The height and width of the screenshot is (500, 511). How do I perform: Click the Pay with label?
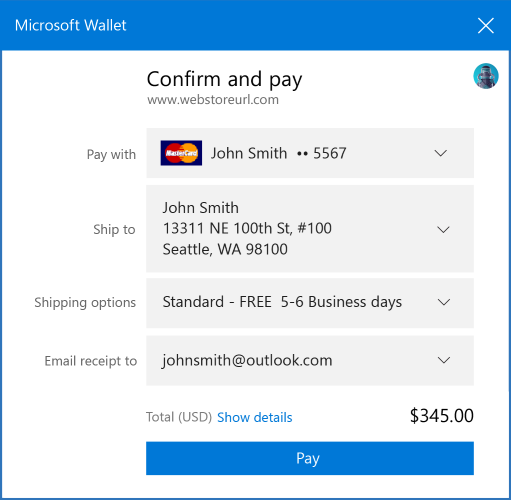pyautogui.click(x=111, y=155)
